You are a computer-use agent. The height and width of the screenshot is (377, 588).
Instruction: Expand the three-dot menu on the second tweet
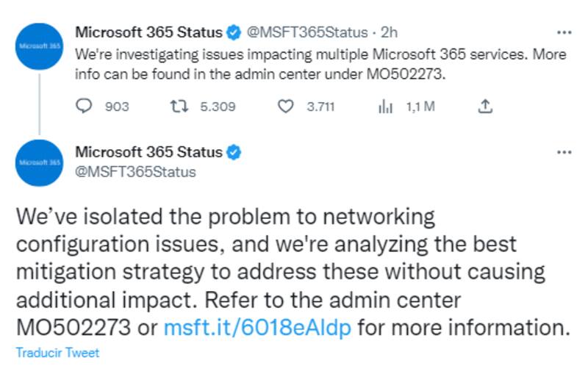click(x=564, y=152)
